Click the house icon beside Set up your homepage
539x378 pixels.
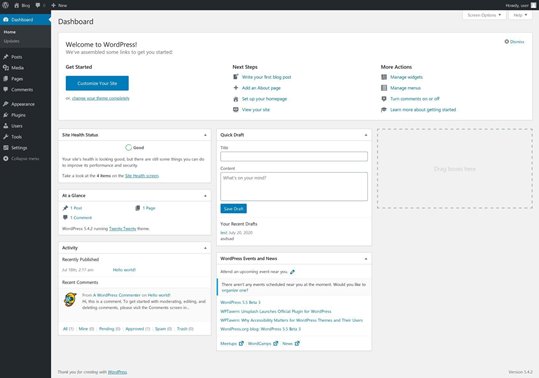[235, 99]
